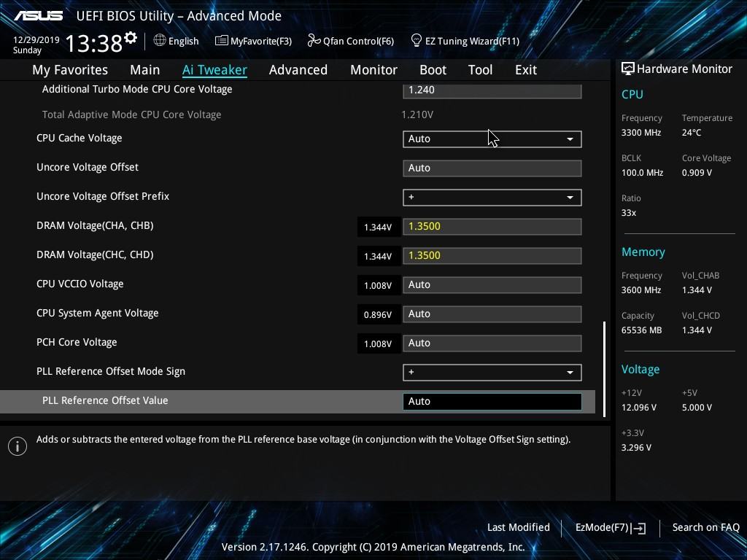Click the CPU VCCIO Voltage field

click(492, 285)
